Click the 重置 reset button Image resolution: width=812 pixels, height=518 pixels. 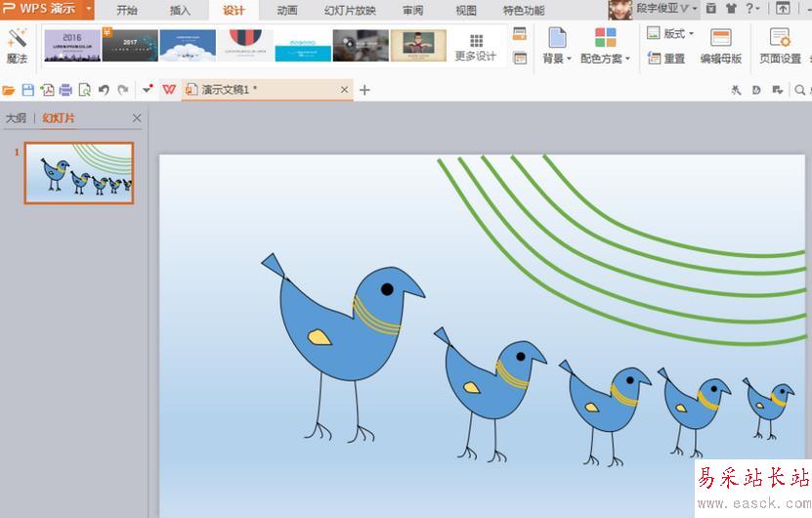[667, 59]
